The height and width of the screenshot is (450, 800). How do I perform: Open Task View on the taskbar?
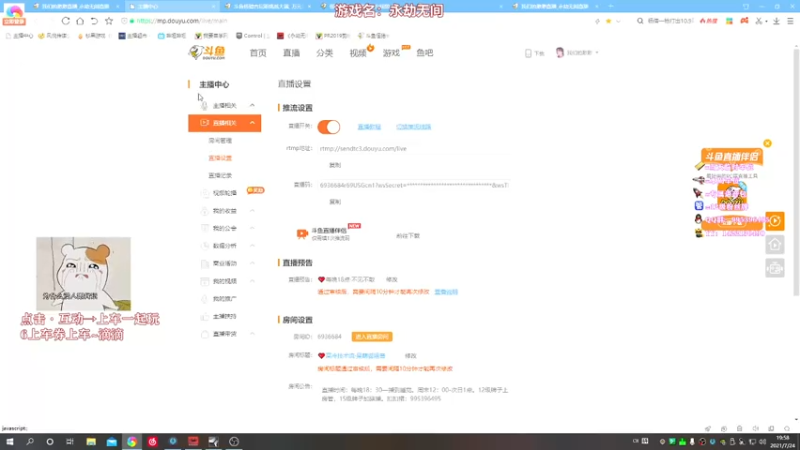point(70,441)
